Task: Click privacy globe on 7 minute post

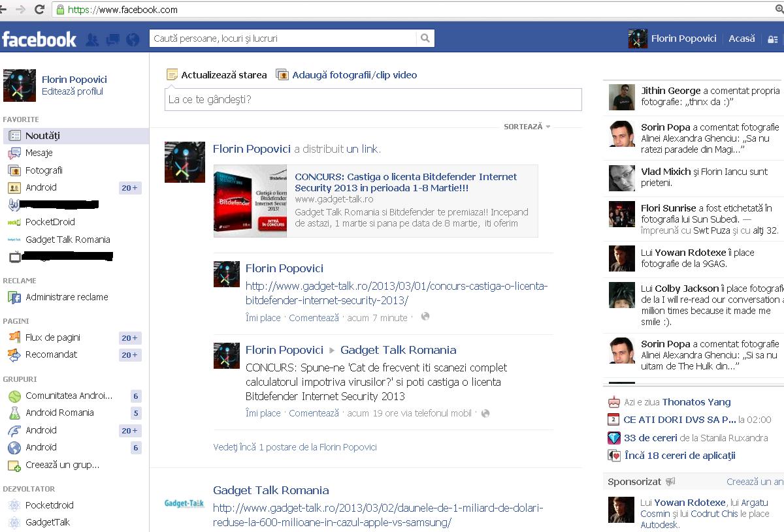Action: tap(425, 317)
